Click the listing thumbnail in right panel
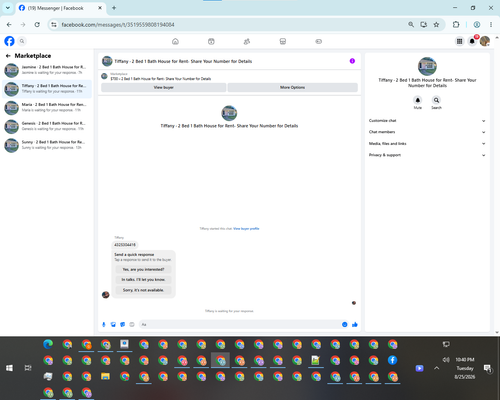This screenshot has width=500, height=400. click(x=427, y=66)
